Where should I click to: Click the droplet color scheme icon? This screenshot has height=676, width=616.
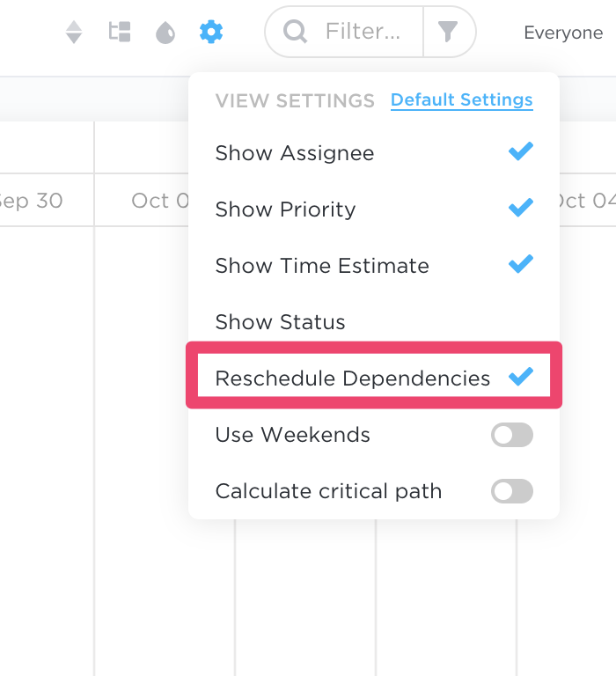click(165, 33)
